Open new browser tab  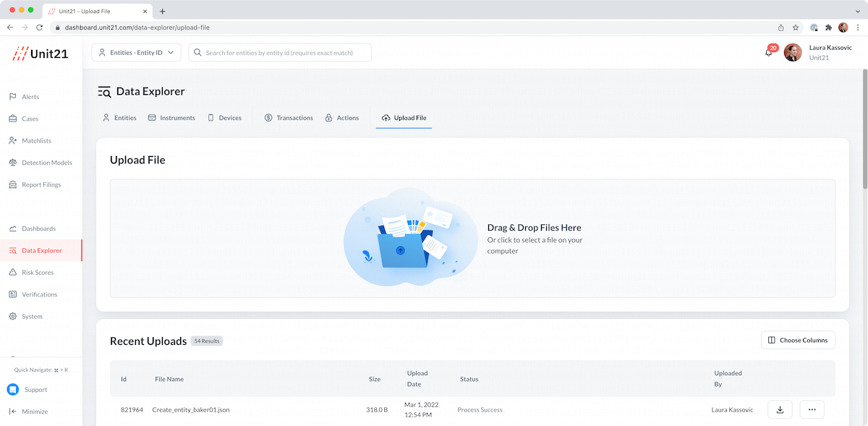click(x=162, y=12)
